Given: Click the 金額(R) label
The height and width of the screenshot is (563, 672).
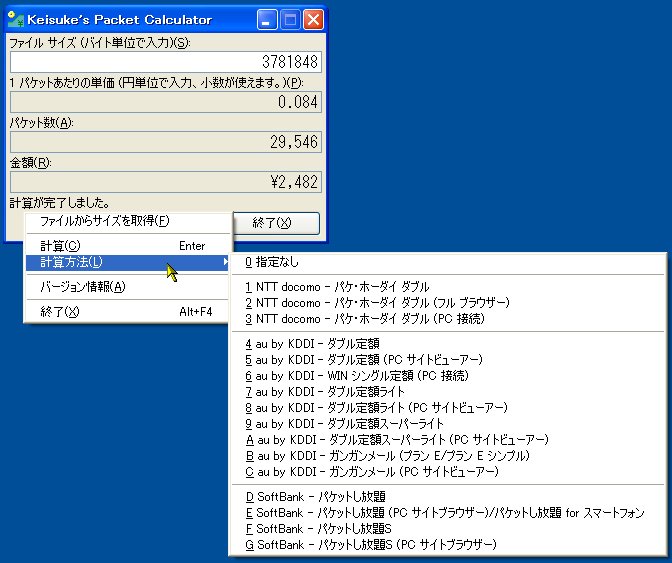Looking at the screenshot, I should point(30,163).
